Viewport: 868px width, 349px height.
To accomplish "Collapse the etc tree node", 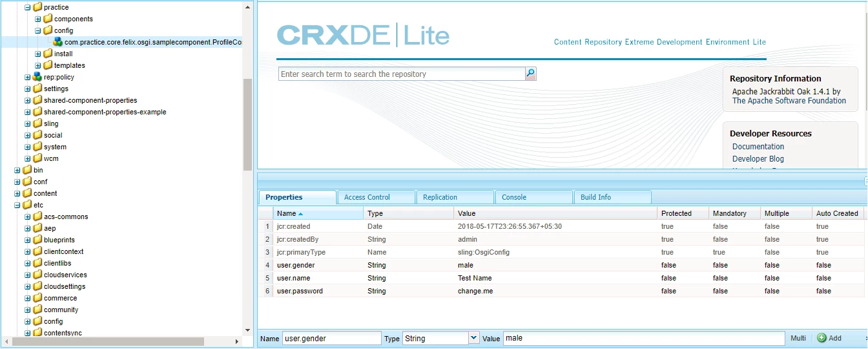I will (x=17, y=205).
